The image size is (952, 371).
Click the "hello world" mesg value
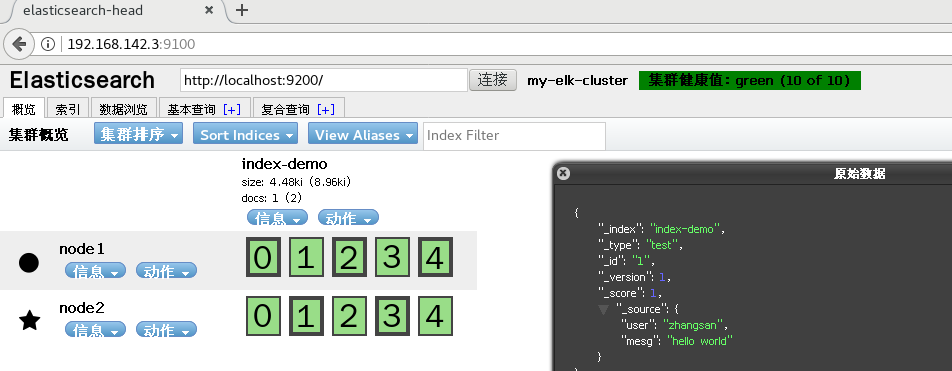pos(699,341)
